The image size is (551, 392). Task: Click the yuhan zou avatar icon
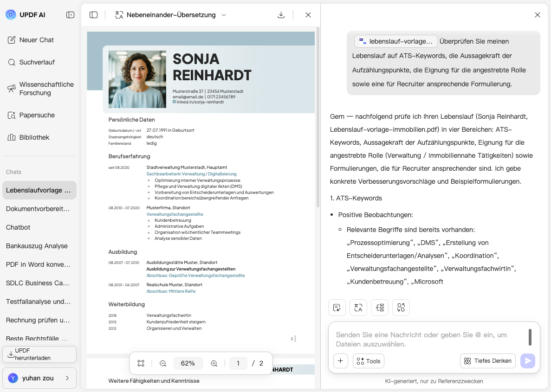(13, 378)
